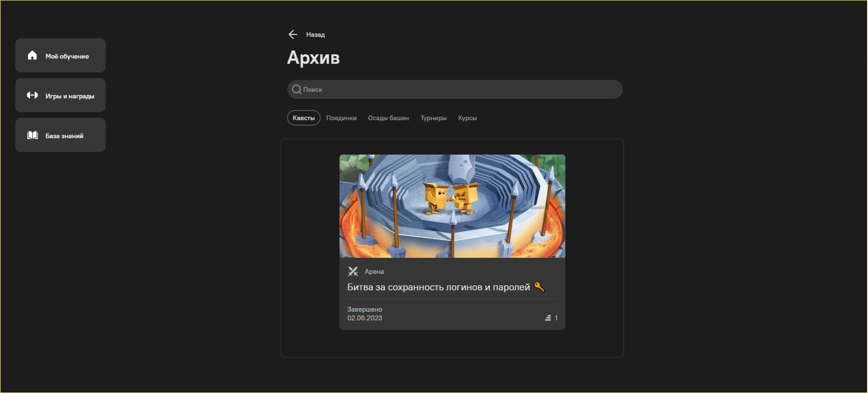Open Моё обучение in the sidebar
The width and height of the screenshot is (868, 393).
coord(61,55)
